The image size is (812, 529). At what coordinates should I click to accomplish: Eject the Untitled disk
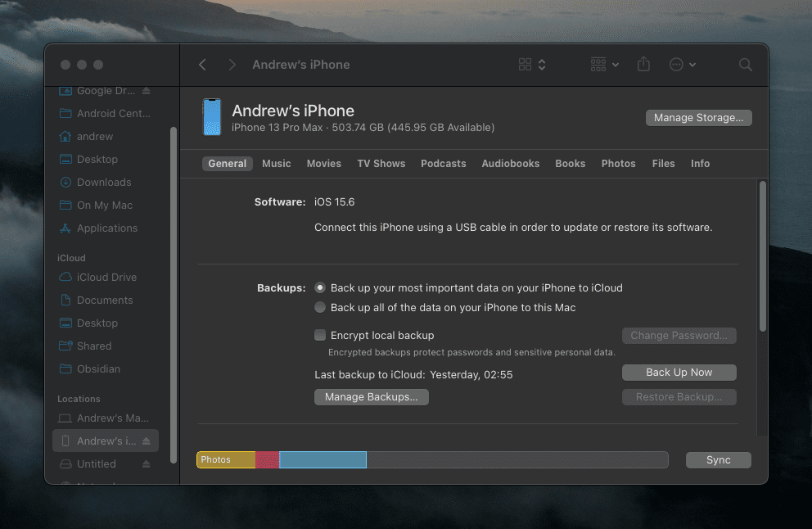tap(146, 463)
